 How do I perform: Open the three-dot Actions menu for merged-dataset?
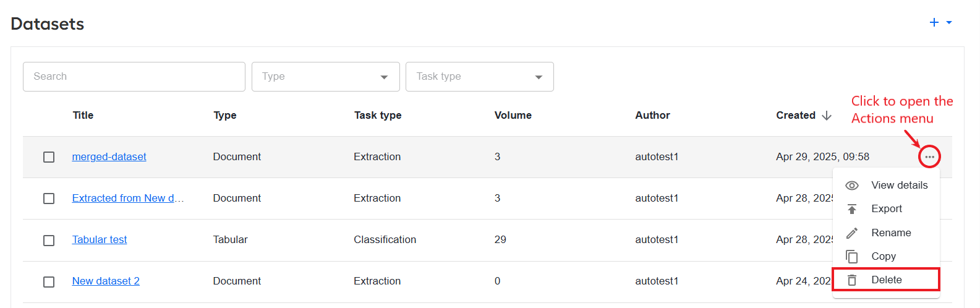tap(929, 157)
